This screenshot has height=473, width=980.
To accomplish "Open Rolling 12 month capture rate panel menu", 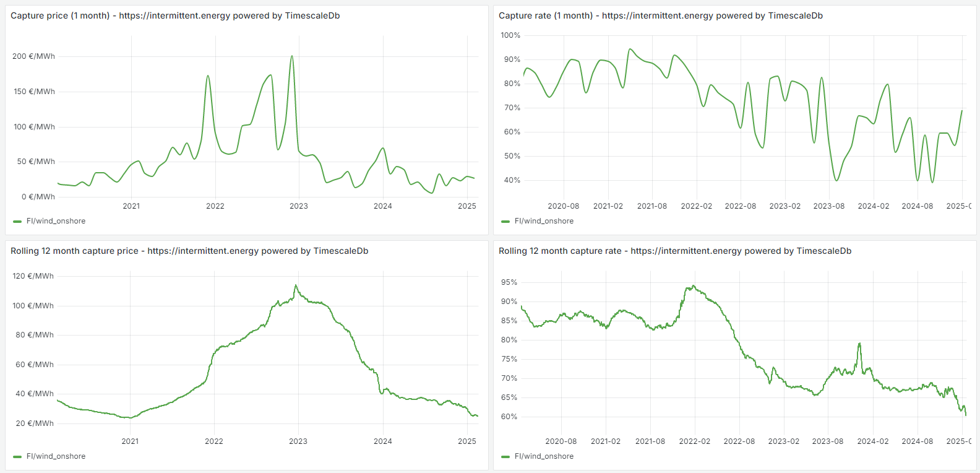I will click(x=674, y=251).
